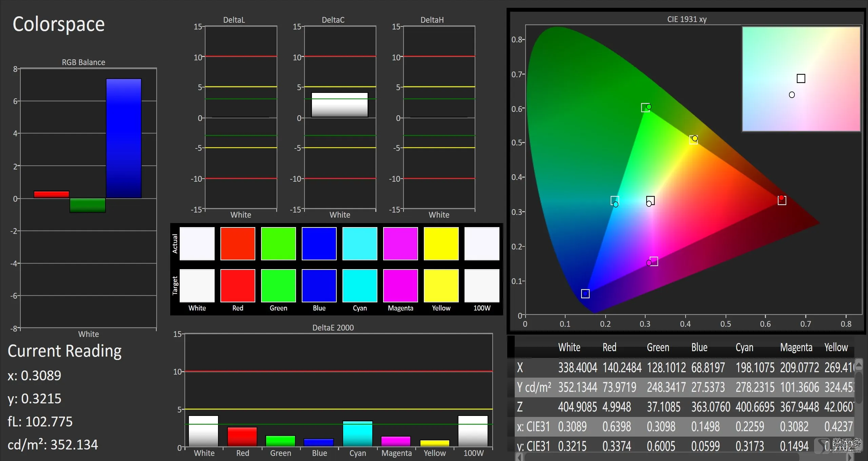Viewport: 868px width, 461px height.
Task: Click the left arrow of the table's horizontal scrollbar
Action: point(519,457)
